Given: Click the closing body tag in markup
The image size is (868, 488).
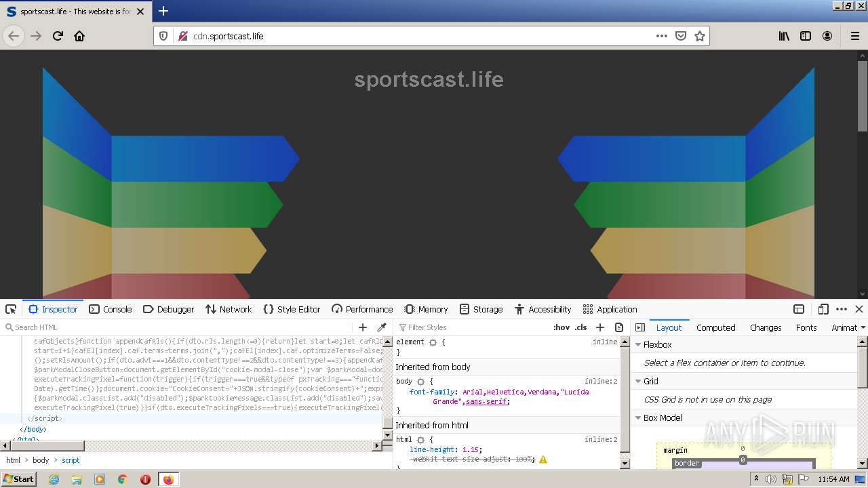Looking at the screenshot, I should point(33,429).
